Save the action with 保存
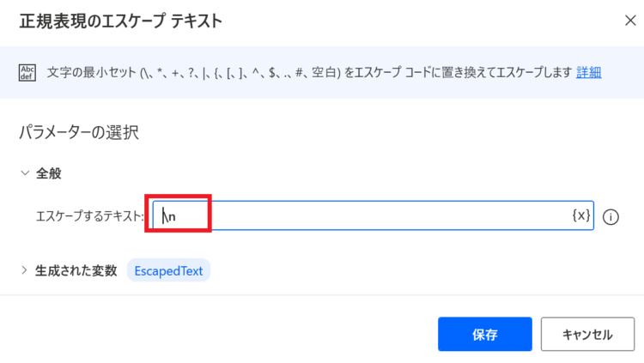 click(485, 335)
